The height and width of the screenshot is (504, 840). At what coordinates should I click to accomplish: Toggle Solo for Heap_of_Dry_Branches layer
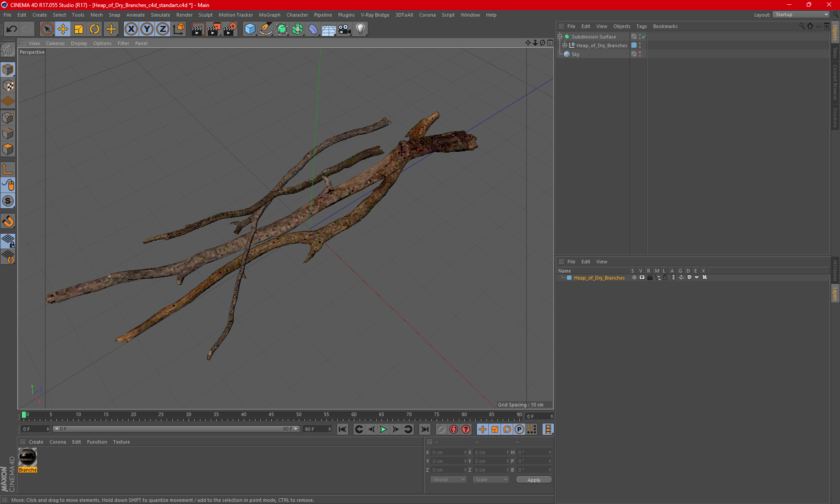point(634,277)
